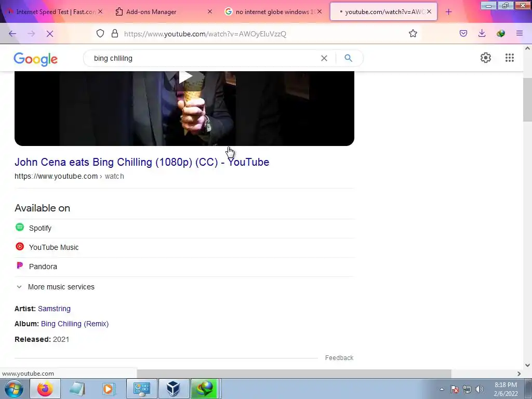Click the Action Center flag tray icon
Screen dimensions: 532x399
coord(455,389)
